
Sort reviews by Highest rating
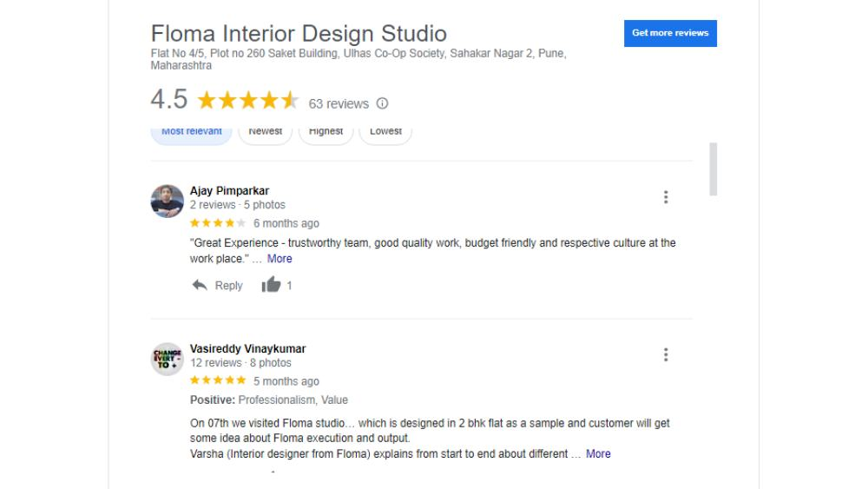coord(326,132)
